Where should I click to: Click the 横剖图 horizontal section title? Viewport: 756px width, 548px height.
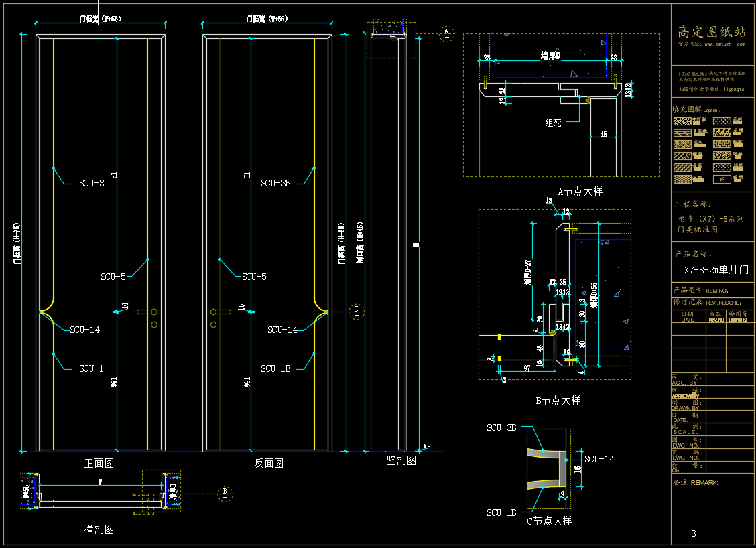(x=99, y=529)
